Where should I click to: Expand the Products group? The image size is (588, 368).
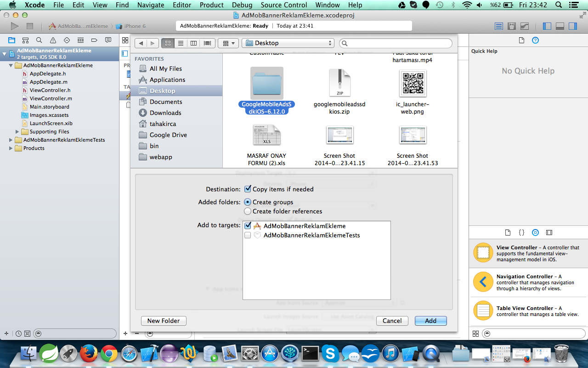pyautogui.click(x=11, y=148)
